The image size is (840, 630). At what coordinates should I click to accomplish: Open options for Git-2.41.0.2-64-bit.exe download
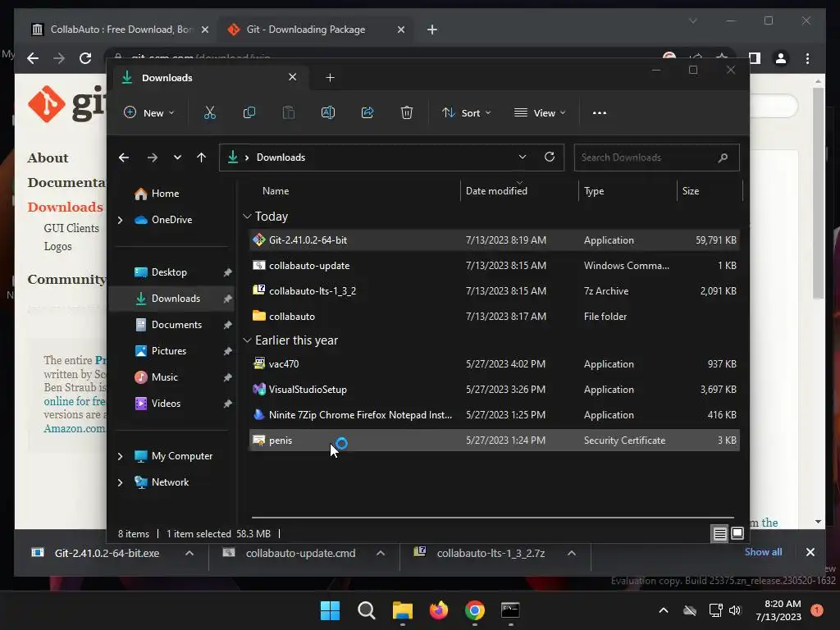pyautogui.click(x=189, y=554)
